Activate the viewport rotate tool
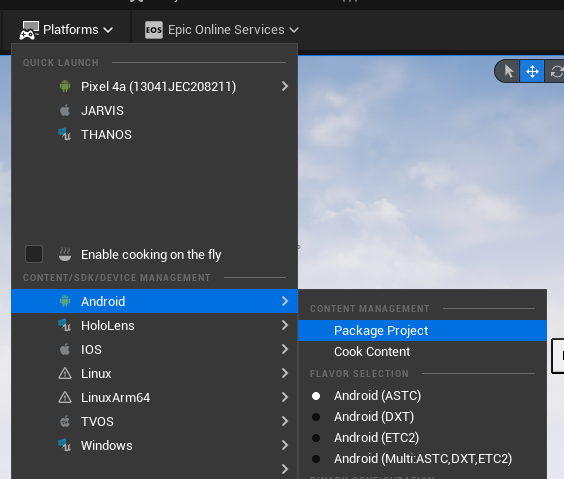This screenshot has height=479, width=564. pos(555,71)
